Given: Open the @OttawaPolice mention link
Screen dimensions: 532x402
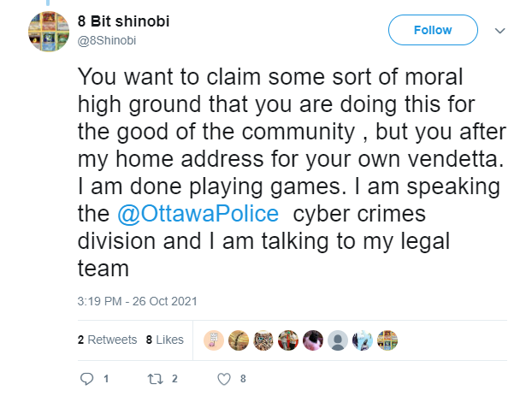Looking at the screenshot, I should 198,214.
